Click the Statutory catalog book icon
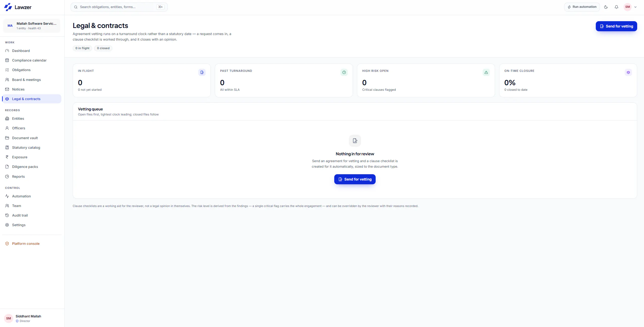 point(7,147)
